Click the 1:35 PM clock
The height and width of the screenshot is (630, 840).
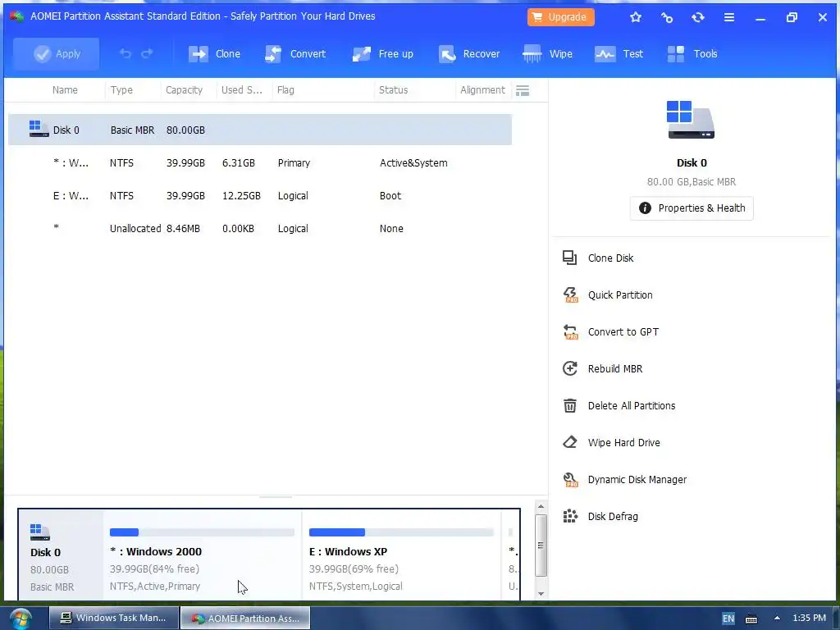tap(809, 618)
